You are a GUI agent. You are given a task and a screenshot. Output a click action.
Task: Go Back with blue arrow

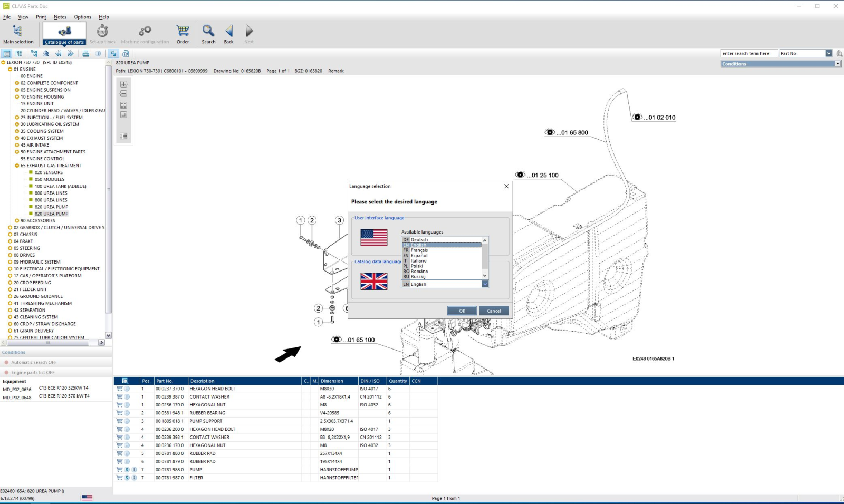[x=229, y=31]
